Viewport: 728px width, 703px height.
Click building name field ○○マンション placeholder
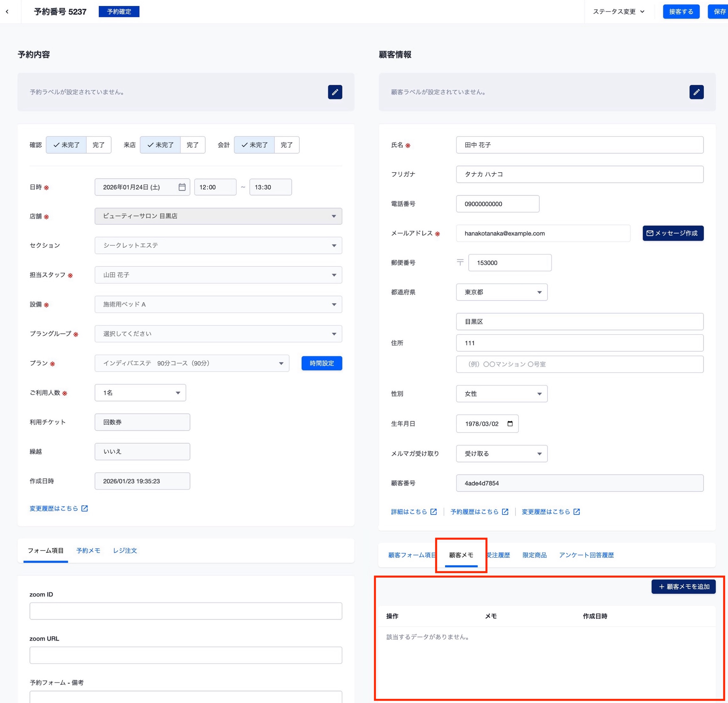pyautogui.click(x=580, y=364)
